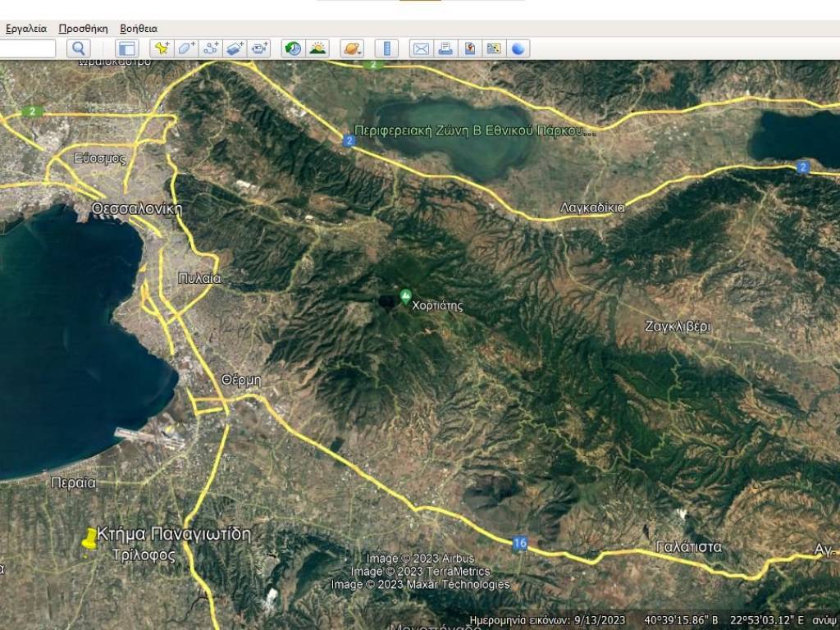This screenshot has height=630, width=840.
Task: View location in Google Maps
Action: (x=494, y=48)
